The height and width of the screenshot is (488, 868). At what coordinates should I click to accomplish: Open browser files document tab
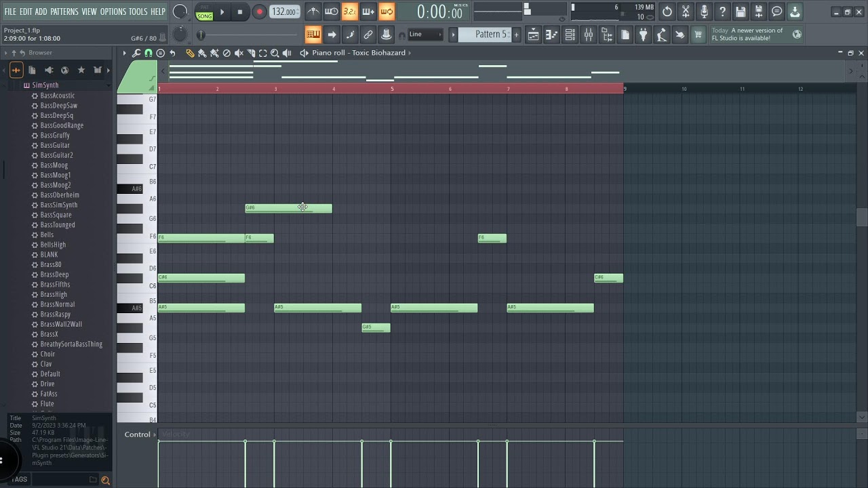(32, 70)
